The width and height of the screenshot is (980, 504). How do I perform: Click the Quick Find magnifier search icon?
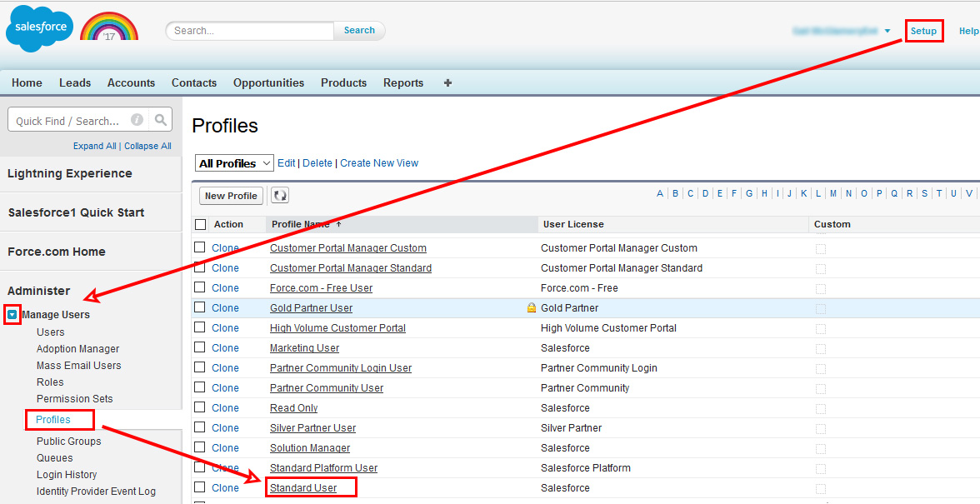tap(162, 120)
